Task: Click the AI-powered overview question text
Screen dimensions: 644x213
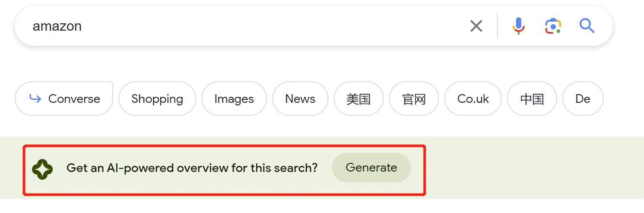Action: [192, 168]
